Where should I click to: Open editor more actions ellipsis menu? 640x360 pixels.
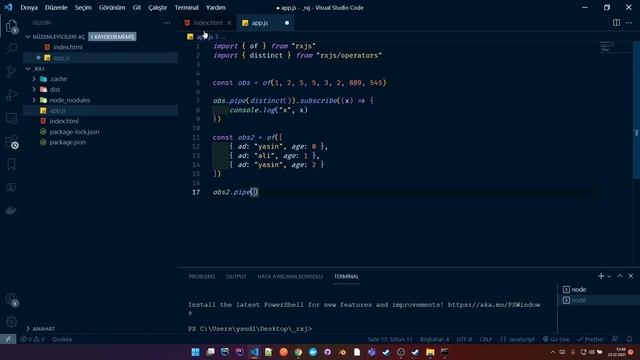tap(629, 23)
